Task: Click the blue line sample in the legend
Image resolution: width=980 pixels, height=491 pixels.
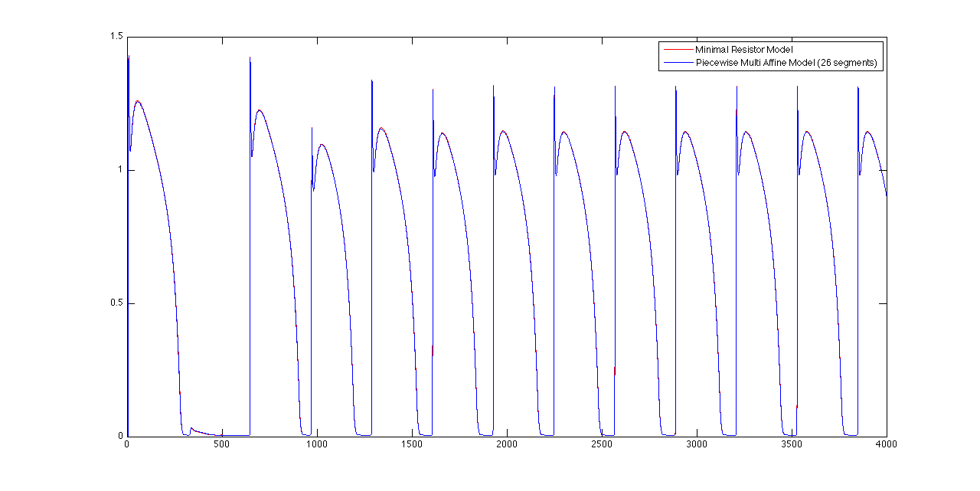Action: (677, 64)
